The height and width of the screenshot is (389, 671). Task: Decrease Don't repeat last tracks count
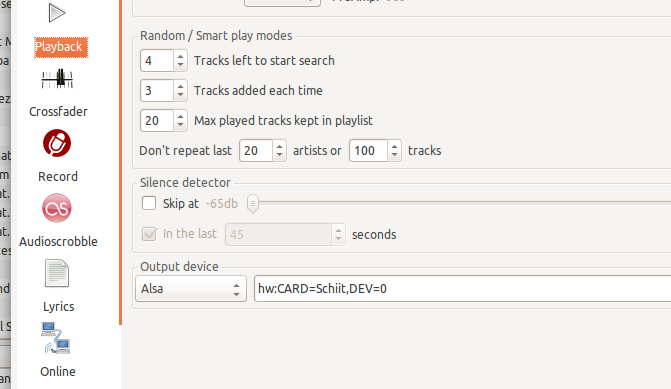pyautogui.click(x=395, y=155)
